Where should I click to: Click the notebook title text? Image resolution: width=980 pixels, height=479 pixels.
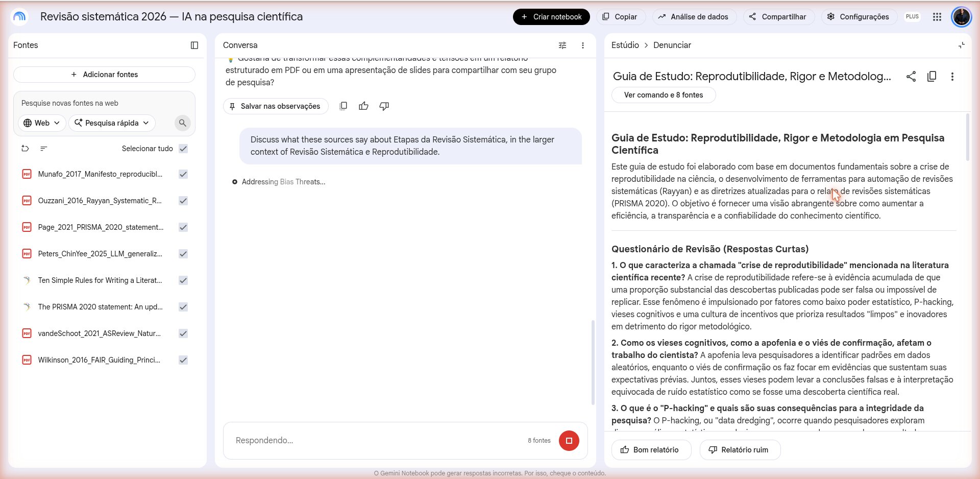[171, 17]
